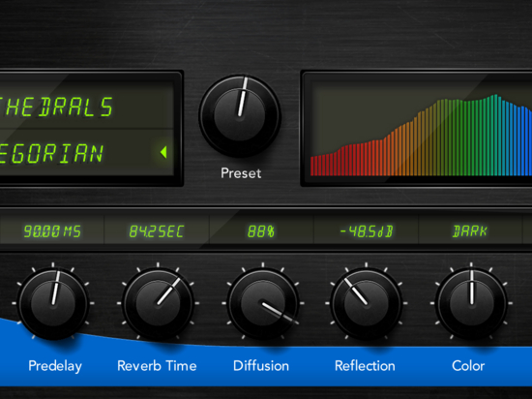
Task: Select the 90.00 MS predelay readout
Action: pos(52,231)
